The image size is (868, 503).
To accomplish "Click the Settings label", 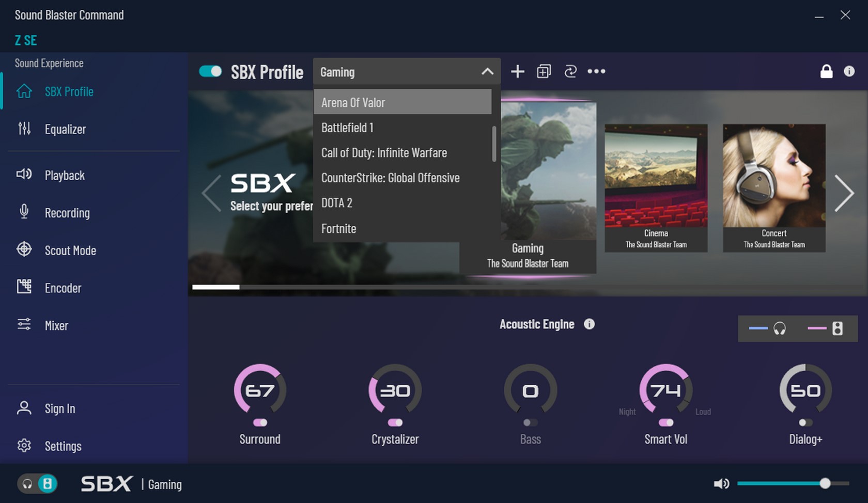I will pyautogui.click(x=63, y=446).
